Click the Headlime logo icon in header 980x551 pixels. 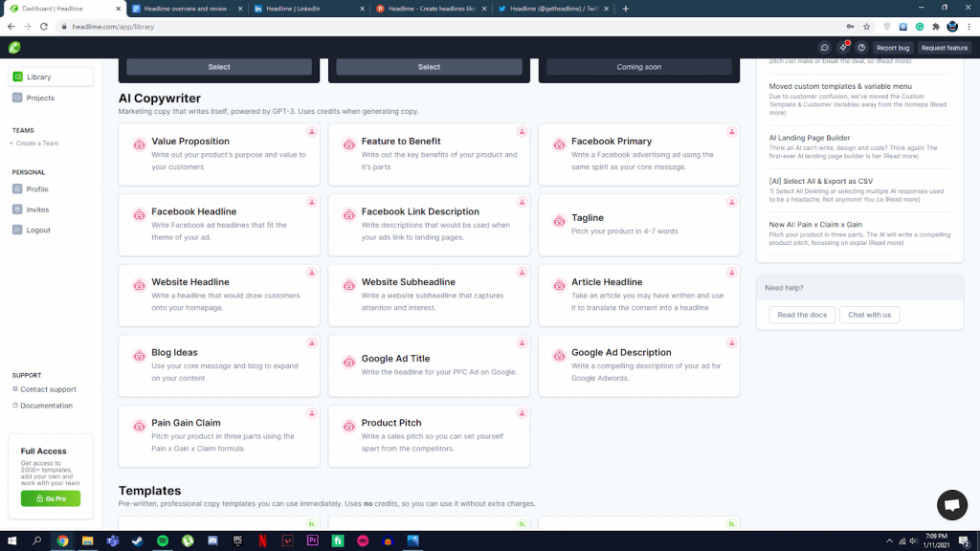pos(14,48)
